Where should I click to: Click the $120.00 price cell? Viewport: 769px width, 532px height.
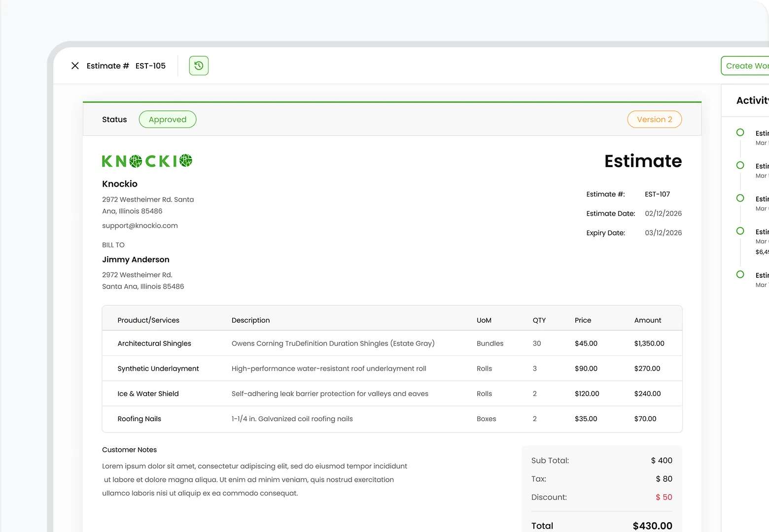point(587,394)
